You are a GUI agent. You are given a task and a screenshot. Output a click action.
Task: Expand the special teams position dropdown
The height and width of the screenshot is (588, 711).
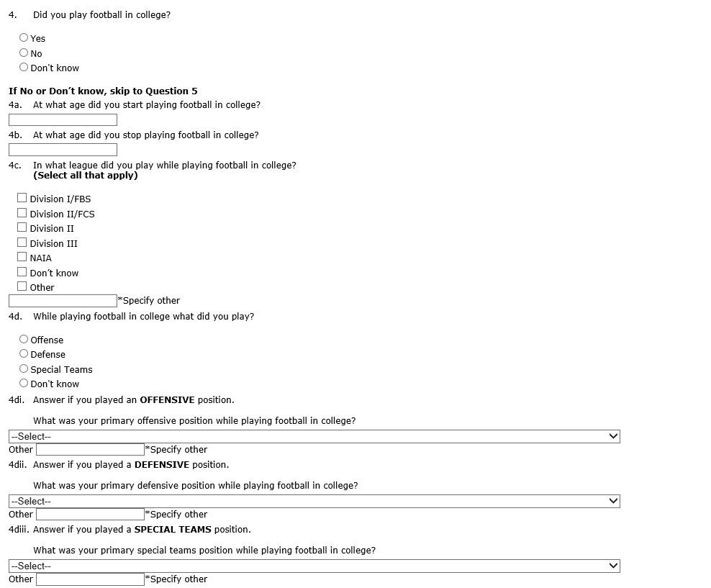coord(314,566)
